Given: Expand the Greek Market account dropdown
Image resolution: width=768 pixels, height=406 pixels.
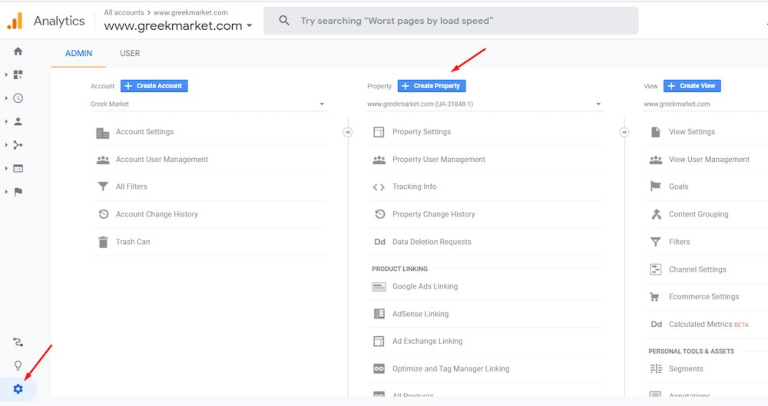Looking at the screenshot, I should point(208,104).
